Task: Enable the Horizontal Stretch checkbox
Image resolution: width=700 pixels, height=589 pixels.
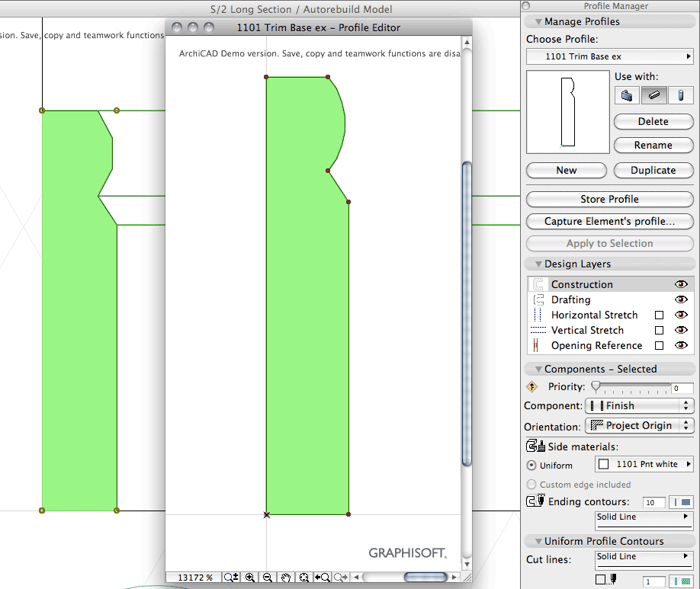Action: 660,315
